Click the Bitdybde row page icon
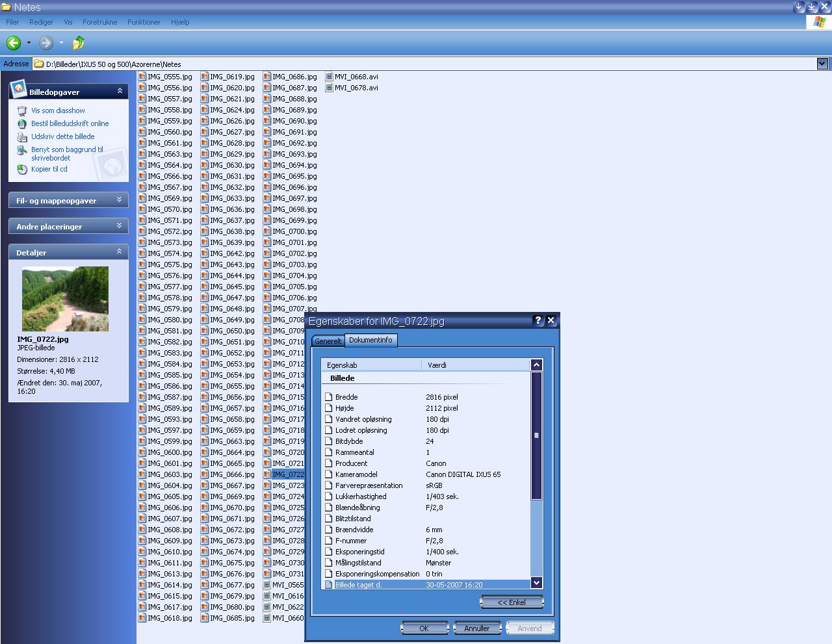This screenshot has width=832, height=644. pos(328,441)
